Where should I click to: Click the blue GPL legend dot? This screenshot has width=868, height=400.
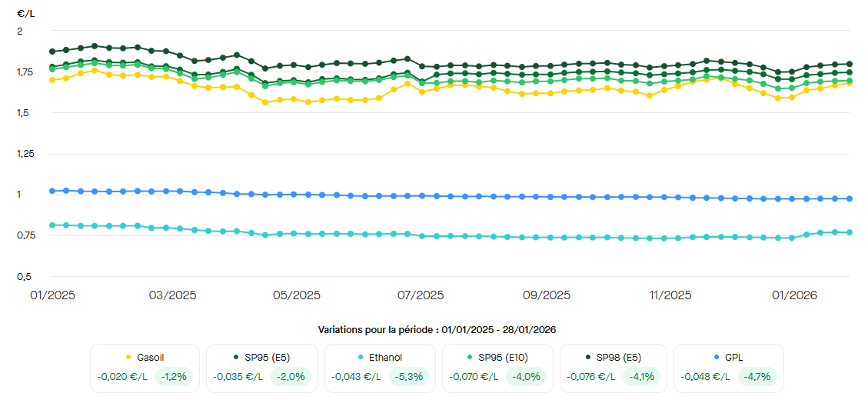coord(717,357)
